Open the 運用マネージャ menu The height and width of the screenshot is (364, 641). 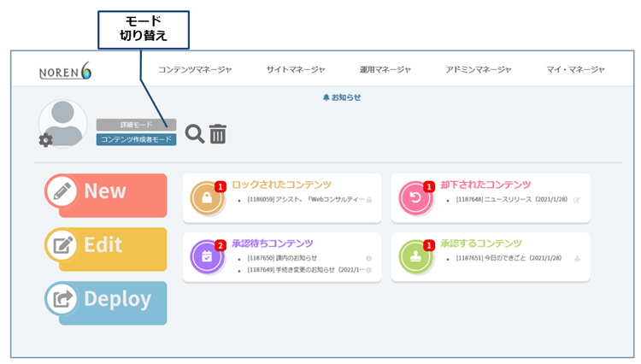[x=385, y=70]
